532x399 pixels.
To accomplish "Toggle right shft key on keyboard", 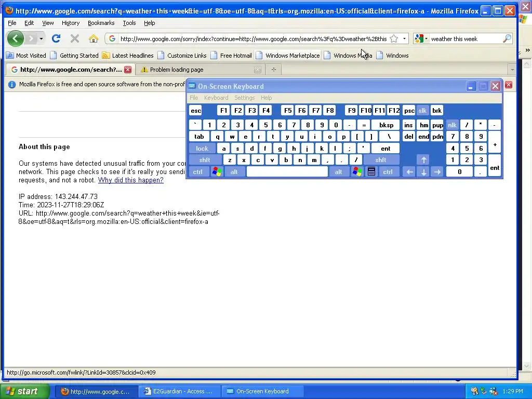I will click(x=381, y=160).
